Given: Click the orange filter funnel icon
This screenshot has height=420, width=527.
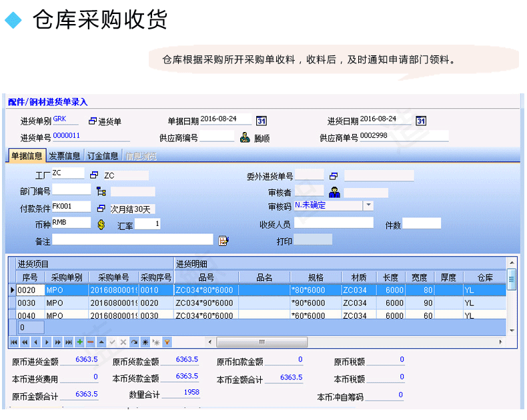Looking at the screenshot, I should tap(167, 343).
